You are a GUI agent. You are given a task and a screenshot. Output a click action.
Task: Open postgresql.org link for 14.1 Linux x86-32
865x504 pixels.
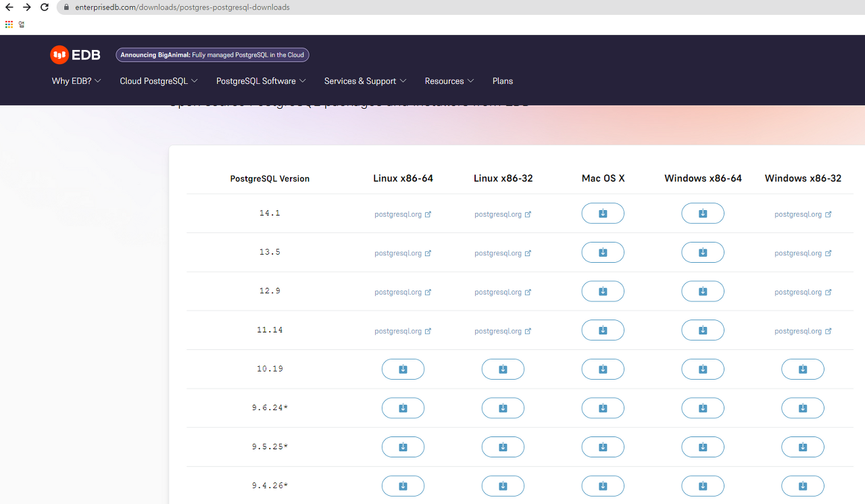pos(503,214)
